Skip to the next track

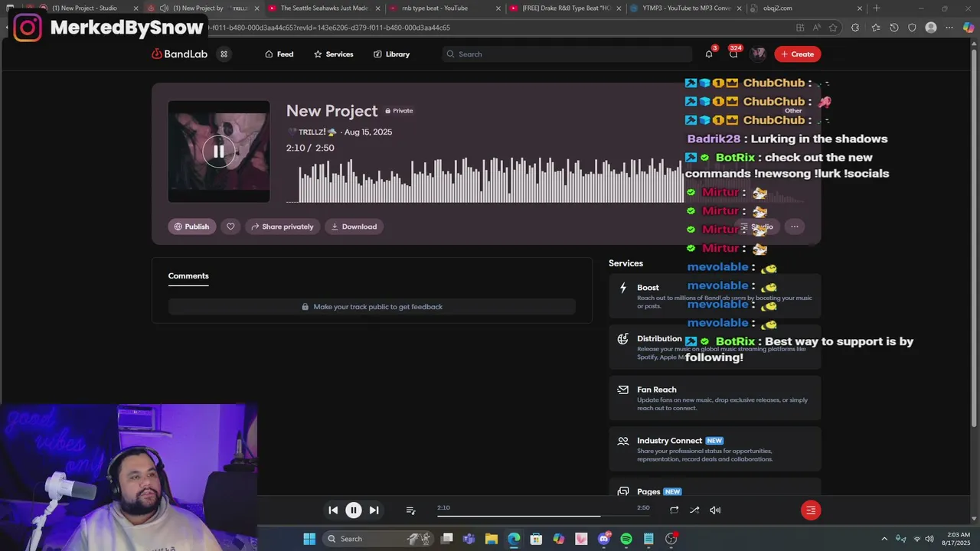[x=374, y=510]
